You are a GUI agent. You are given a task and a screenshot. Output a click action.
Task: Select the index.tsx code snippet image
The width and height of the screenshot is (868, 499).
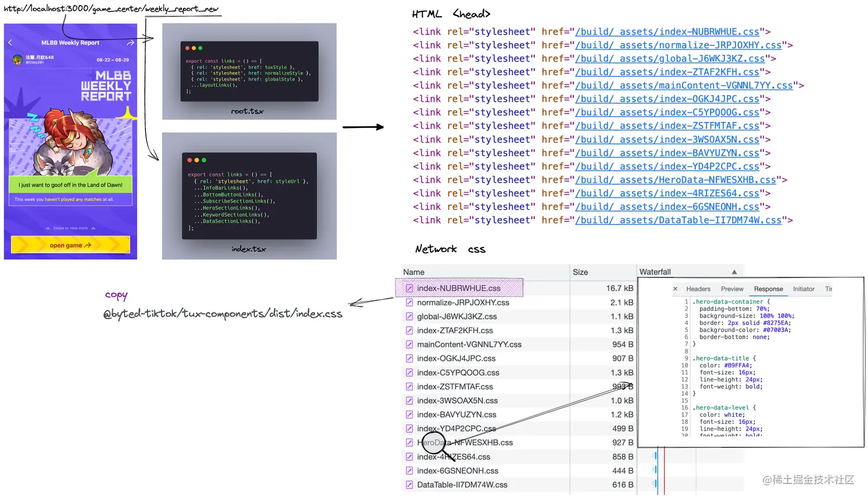(x=249, y=196)
